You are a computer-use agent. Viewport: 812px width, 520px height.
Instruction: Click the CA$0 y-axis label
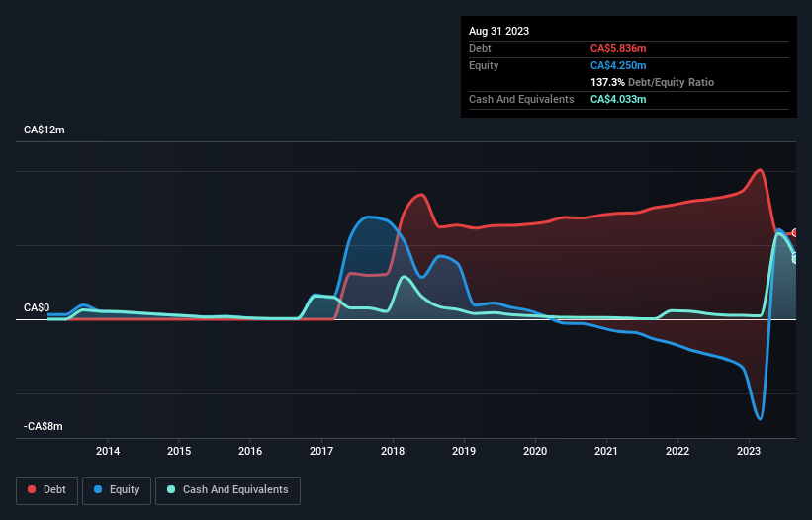pyautogui.click(x=37, y=307)
